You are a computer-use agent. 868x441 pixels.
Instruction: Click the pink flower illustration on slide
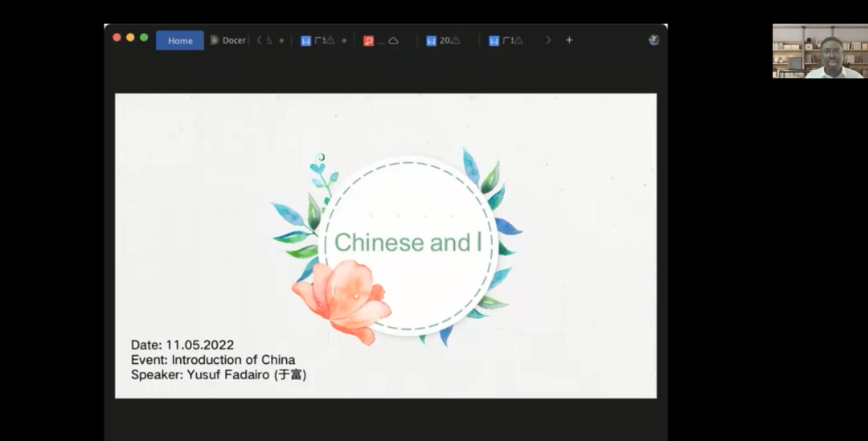pos(343,299)
